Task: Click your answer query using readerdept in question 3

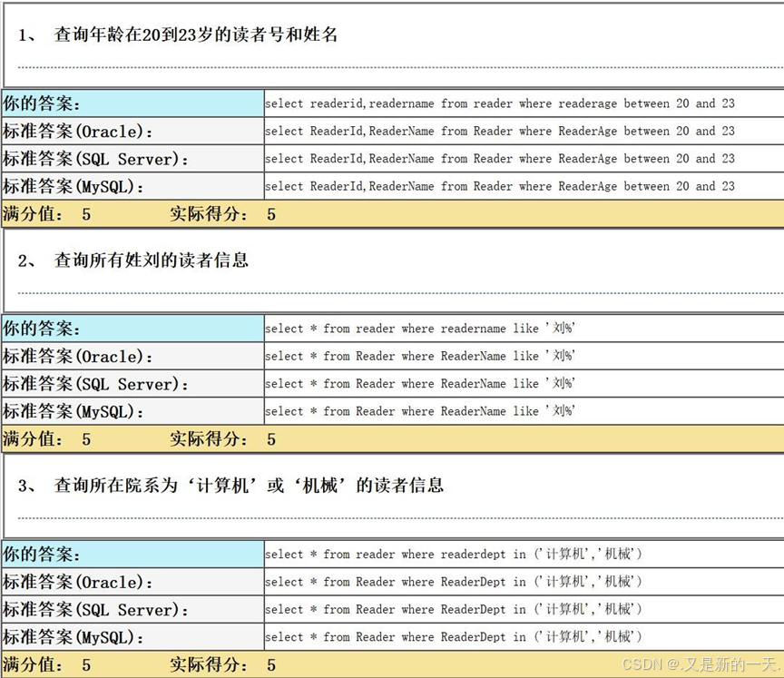Action: tap(453, 555)
